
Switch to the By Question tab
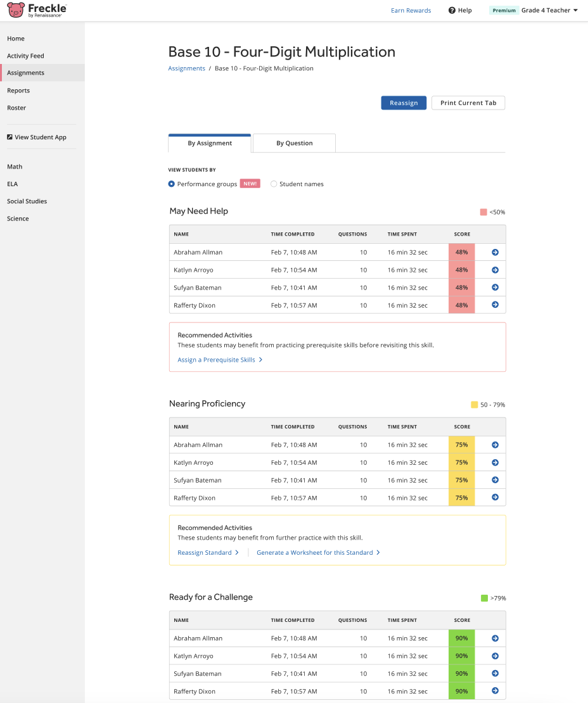294,143
